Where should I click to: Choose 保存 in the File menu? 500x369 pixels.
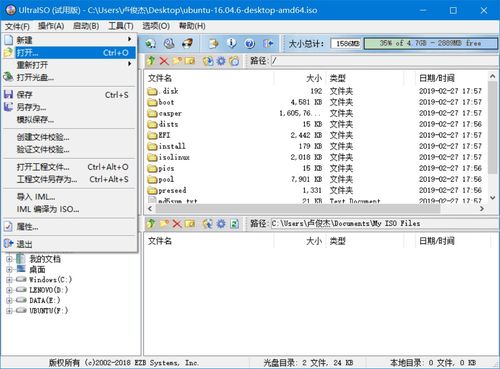70,95
